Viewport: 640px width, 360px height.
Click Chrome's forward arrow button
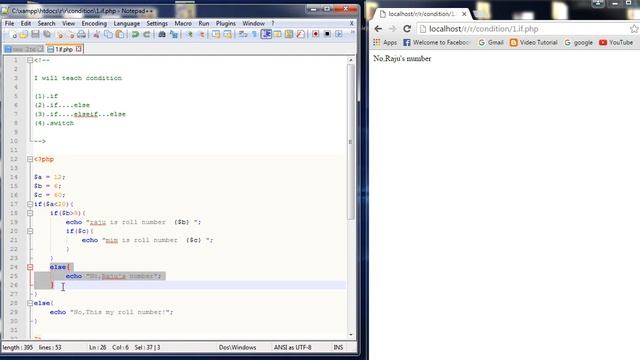393,29
